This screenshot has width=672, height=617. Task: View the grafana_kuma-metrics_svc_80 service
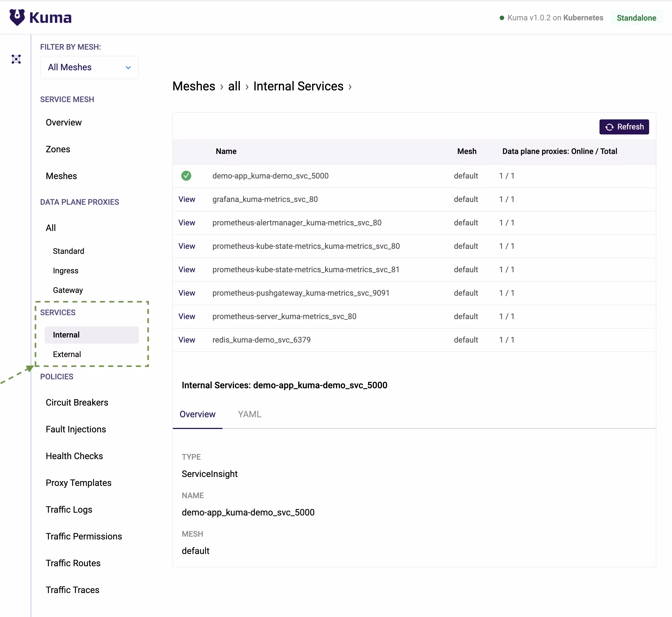click(187, 199)
